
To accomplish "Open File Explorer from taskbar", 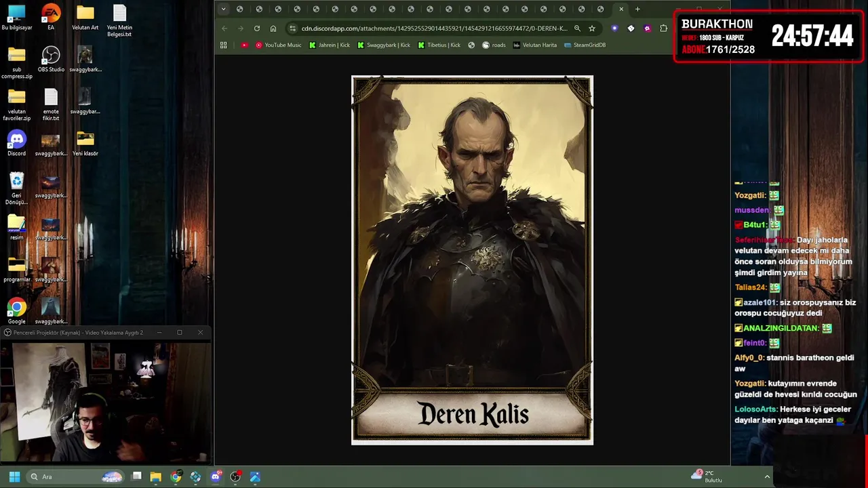I will click(155, 476).
